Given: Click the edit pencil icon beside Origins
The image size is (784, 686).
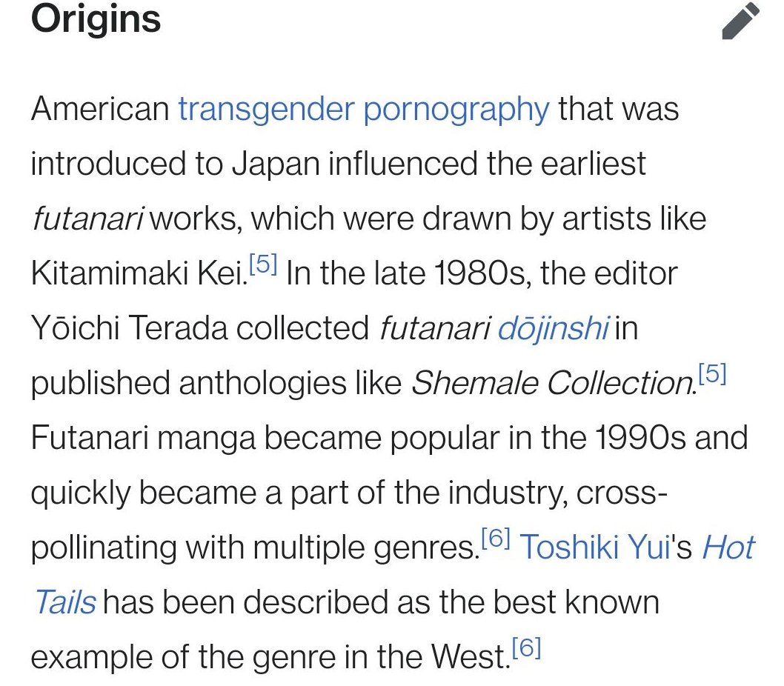Looking at the screenshot, I should pyautogui.click(x=740, y=21).
